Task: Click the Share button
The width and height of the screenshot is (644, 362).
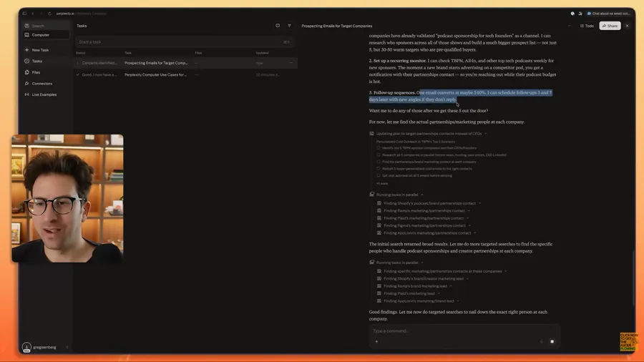Action: [610, 26]
